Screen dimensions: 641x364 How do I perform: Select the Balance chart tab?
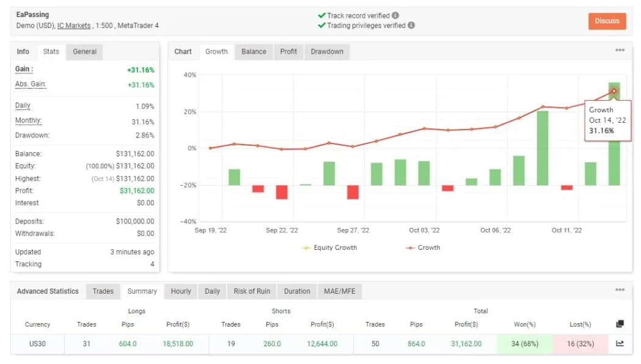[x=254, y=52]
